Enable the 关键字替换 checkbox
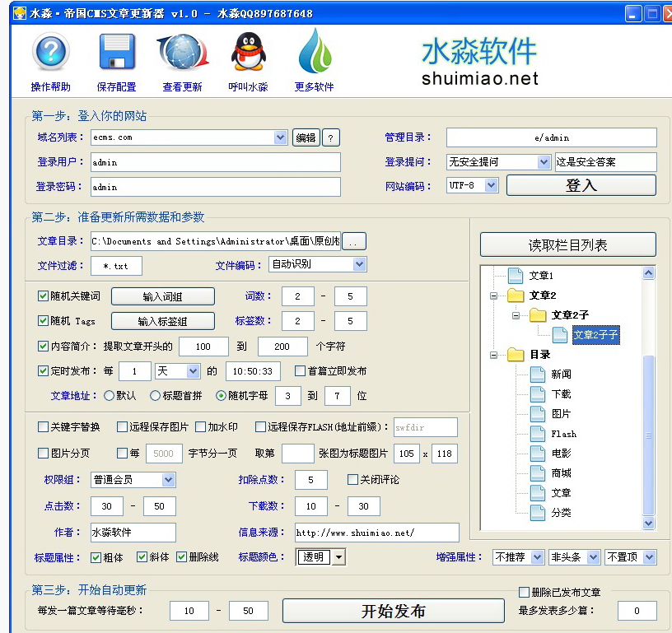 (x=43, y=427)
